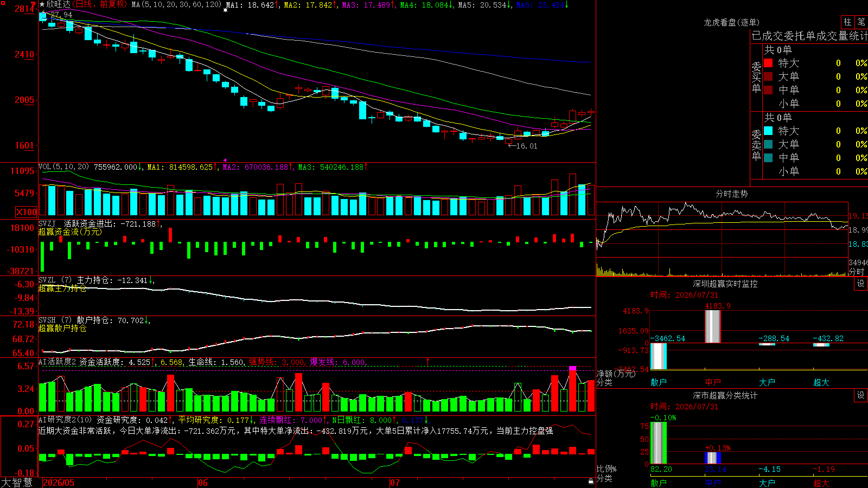This screenshot has height=488, width=868.
Task: Click the MA5: 20.534 value
Action: tap(484, 5)
